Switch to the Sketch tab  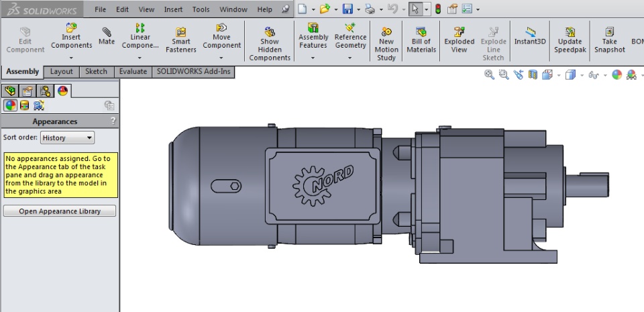click(x=96, y=71)
